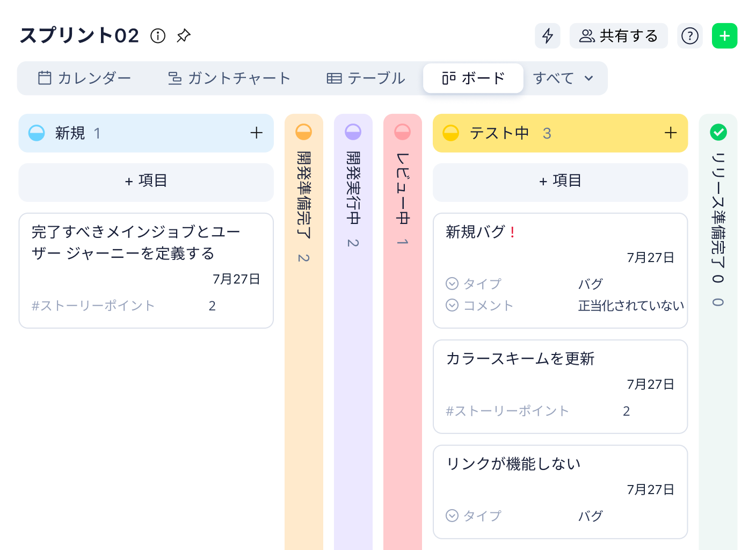Pin the board with the pin icon

point(184,35)
